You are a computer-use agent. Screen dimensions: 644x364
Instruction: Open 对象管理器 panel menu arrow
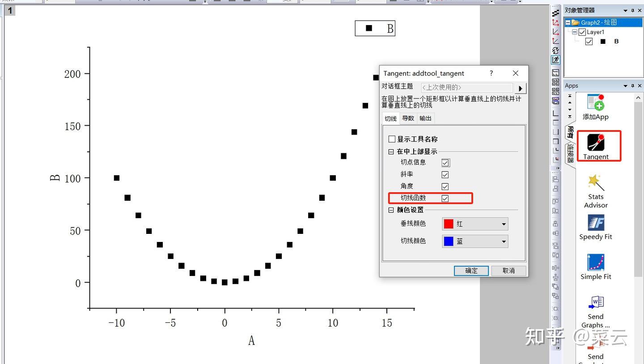tap(626, 10)
